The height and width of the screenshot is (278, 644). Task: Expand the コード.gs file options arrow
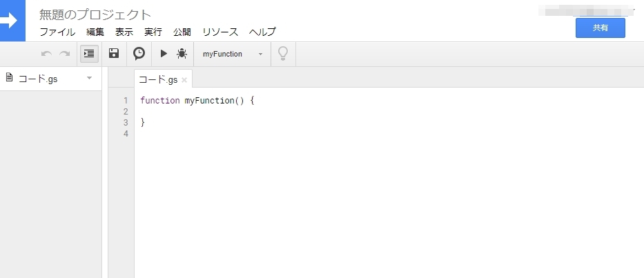(x=90, y=78)
